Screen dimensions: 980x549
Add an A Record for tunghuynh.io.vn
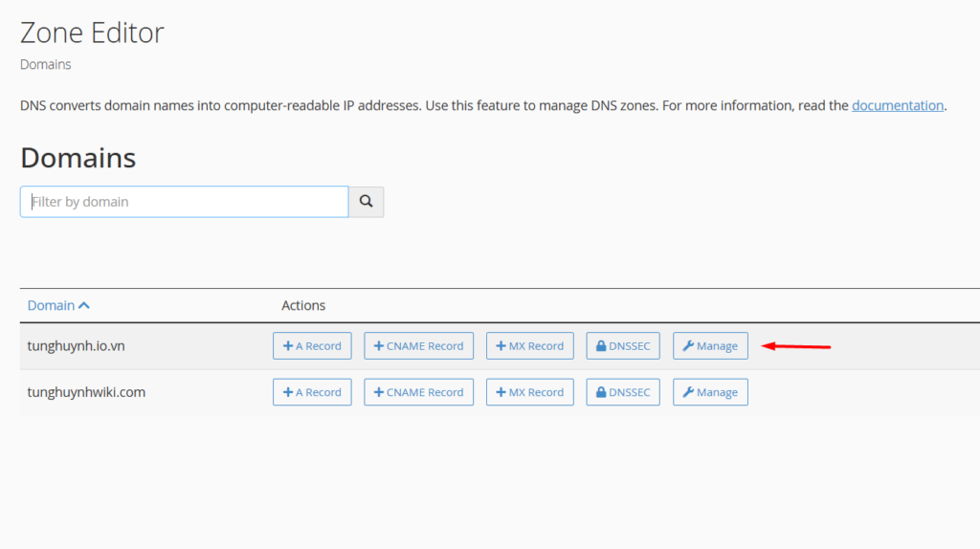click(x=312, y=346)
